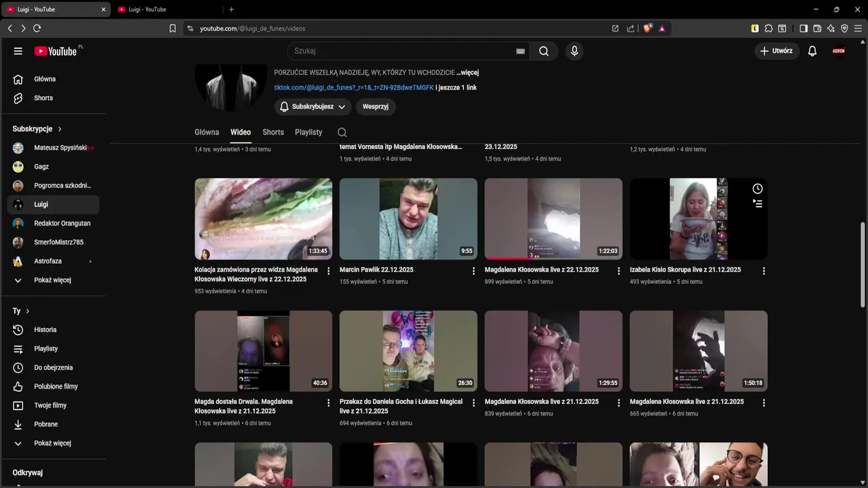The image size is (868, 488).
Task: Expand Pokaż więcej under Ty section
Action: pyautogui.click(x=53, y=443)
